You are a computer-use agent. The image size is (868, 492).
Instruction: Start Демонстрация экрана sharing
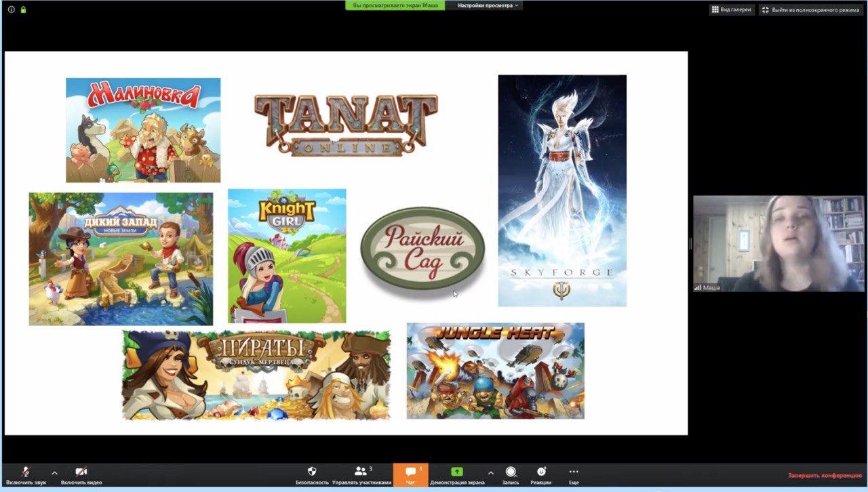point(457,476)
